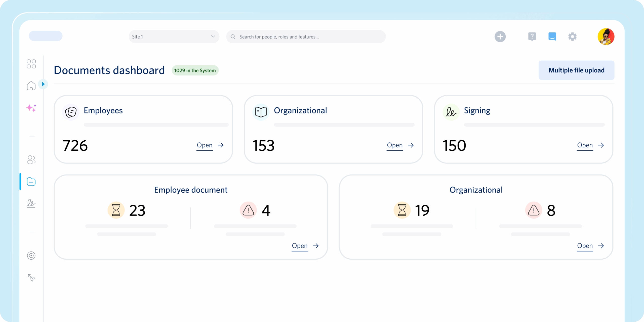The height and width of the screenshot is (322, 644).
Task: Open the AI sparkles sidebar icon
Action: point(31,108)
